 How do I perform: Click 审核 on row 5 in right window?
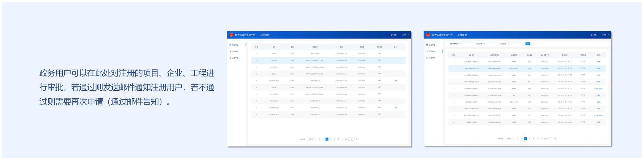(x=601, y=89)
